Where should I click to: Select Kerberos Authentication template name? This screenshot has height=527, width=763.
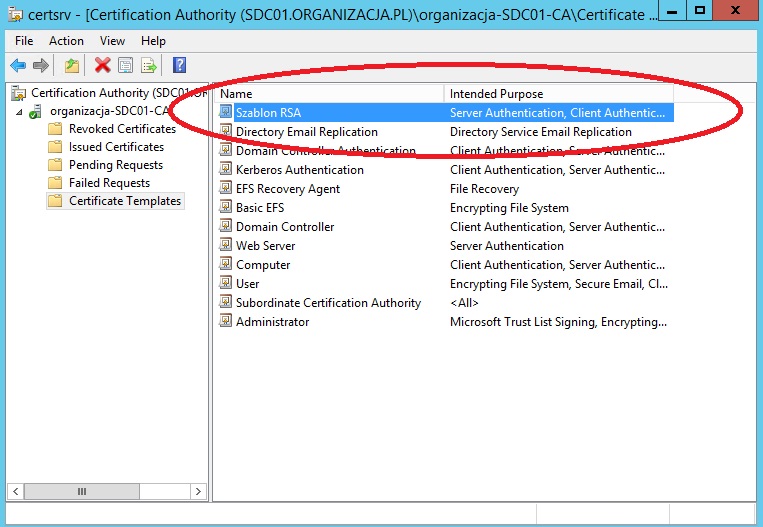tap(300, 169)
